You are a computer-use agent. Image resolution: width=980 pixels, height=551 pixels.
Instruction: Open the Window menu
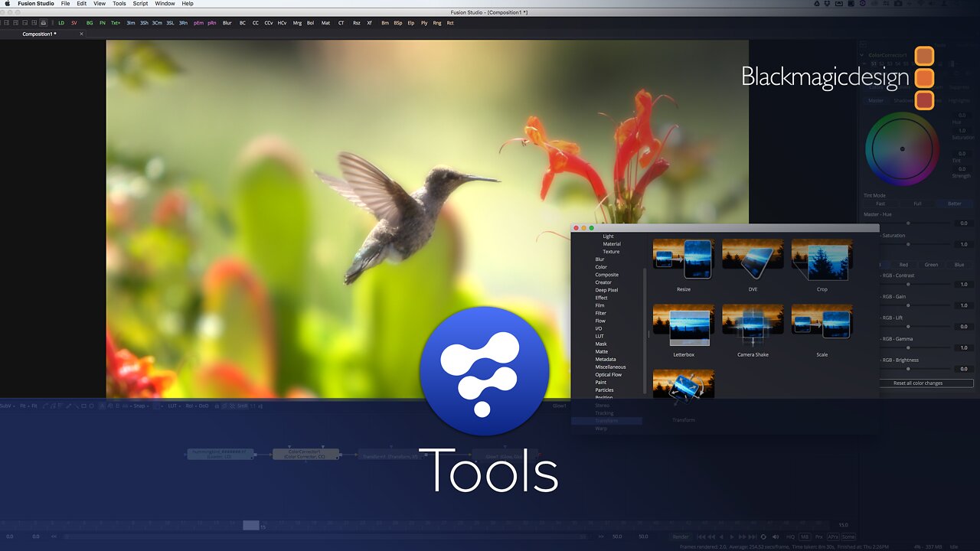(165, 4)
